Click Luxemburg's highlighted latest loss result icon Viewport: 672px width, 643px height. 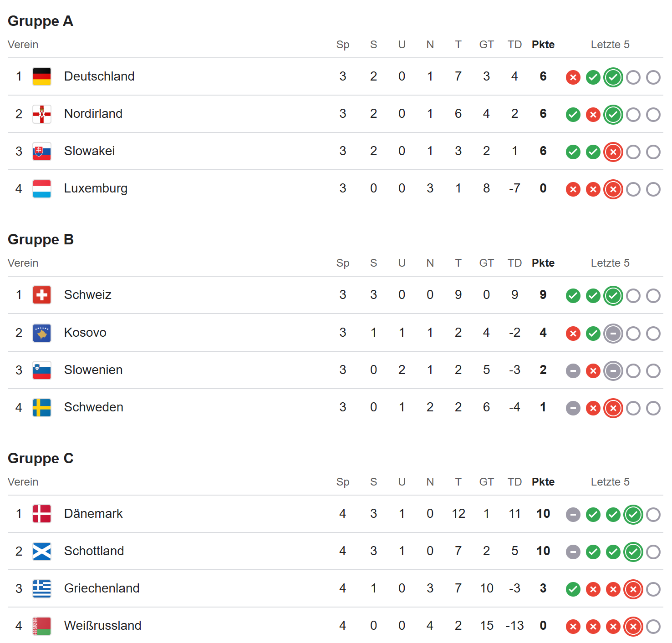(x=613, y=189)
